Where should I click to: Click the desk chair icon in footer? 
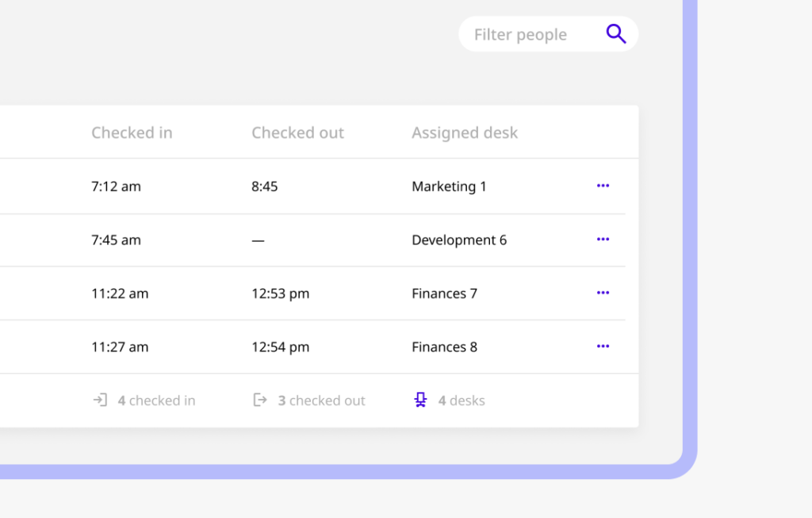click(x=420, y=400)
